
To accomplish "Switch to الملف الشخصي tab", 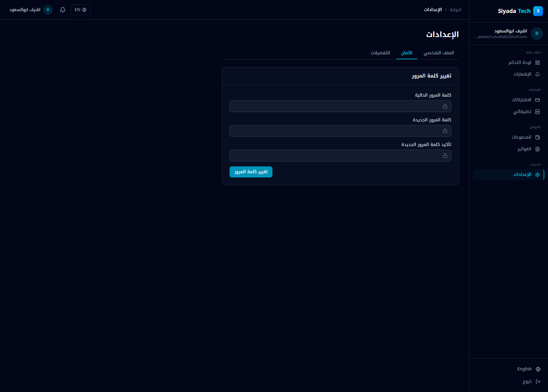I will coord(439,53).
